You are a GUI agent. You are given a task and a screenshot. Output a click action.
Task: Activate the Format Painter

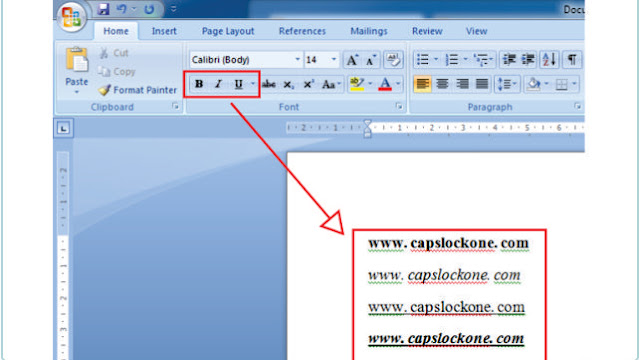(138, 90)
